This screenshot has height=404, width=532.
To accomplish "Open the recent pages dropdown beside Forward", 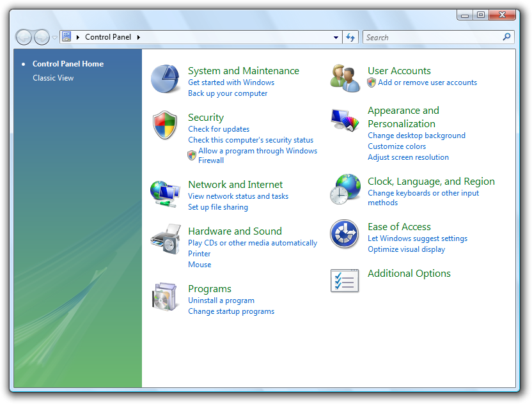I will click(x=55, y=38).
